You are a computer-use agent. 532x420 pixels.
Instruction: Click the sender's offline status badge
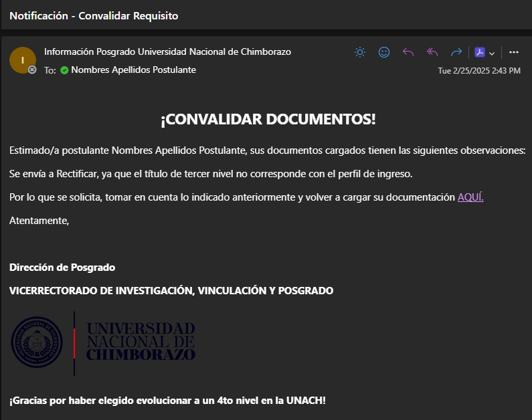click(x=32, y=70)
